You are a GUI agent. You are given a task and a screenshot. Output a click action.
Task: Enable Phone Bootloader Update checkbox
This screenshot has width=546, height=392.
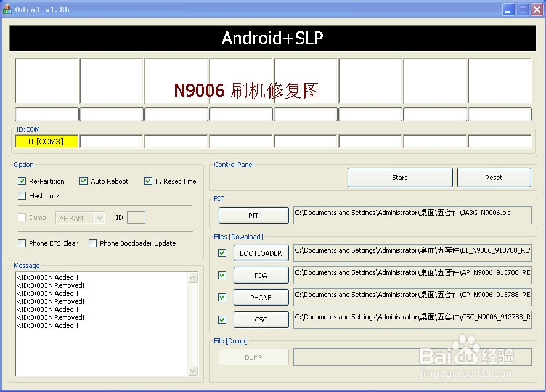(x=92, y=243)
